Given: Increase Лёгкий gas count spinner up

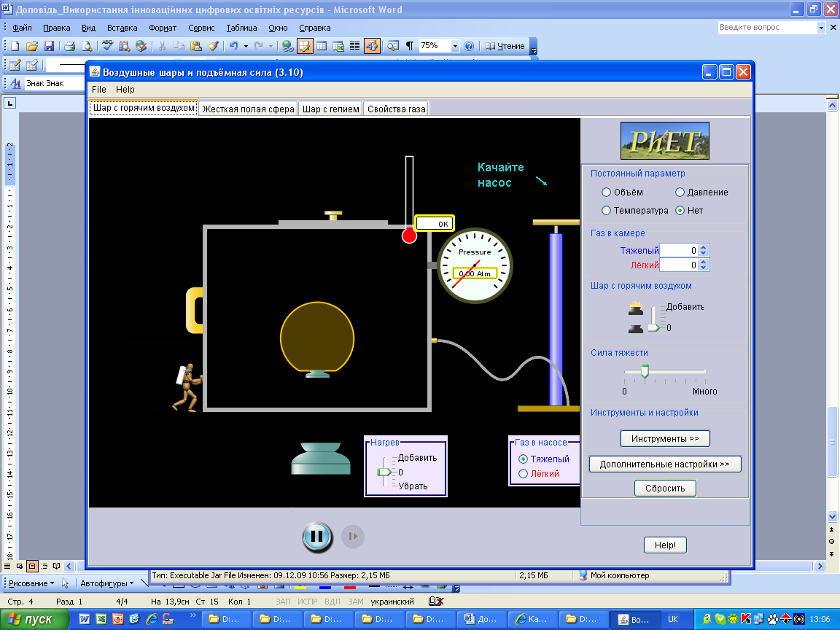Looking at the screenshot, I should click(704, 262).
